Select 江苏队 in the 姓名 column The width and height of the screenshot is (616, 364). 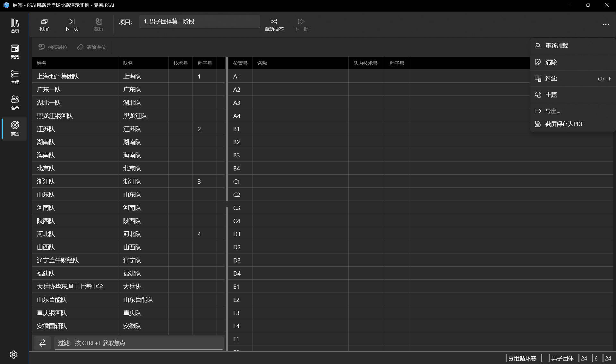coord(75,129)
